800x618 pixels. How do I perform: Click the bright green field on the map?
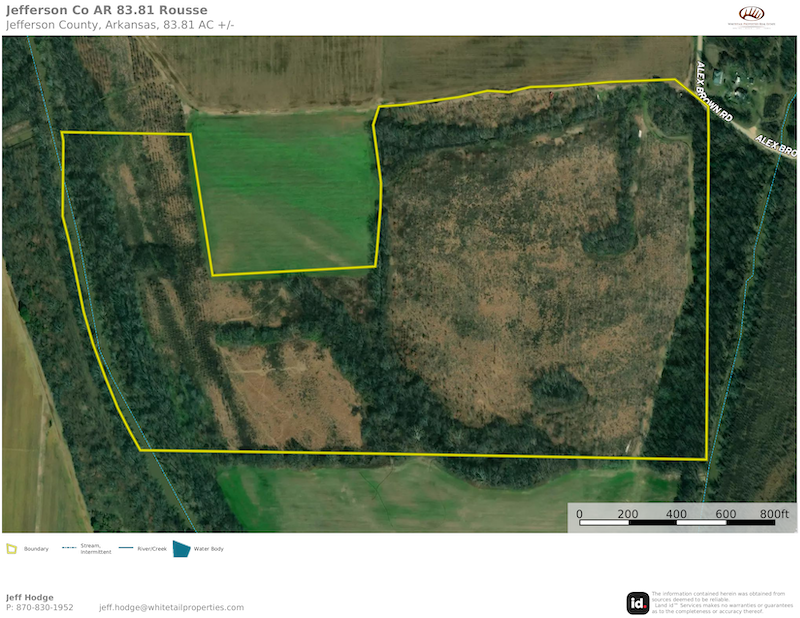[x=285, y=190]
